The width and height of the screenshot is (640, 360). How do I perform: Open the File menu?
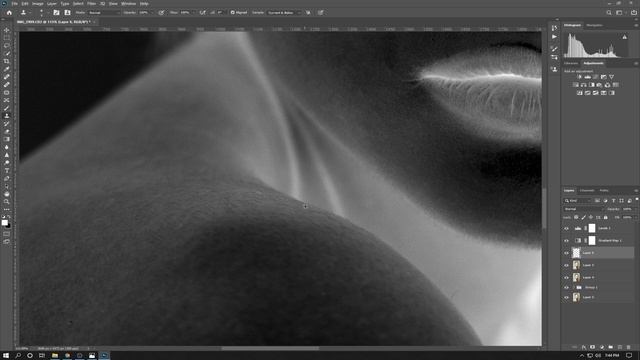pyautogui.click(x=15, y=4)
